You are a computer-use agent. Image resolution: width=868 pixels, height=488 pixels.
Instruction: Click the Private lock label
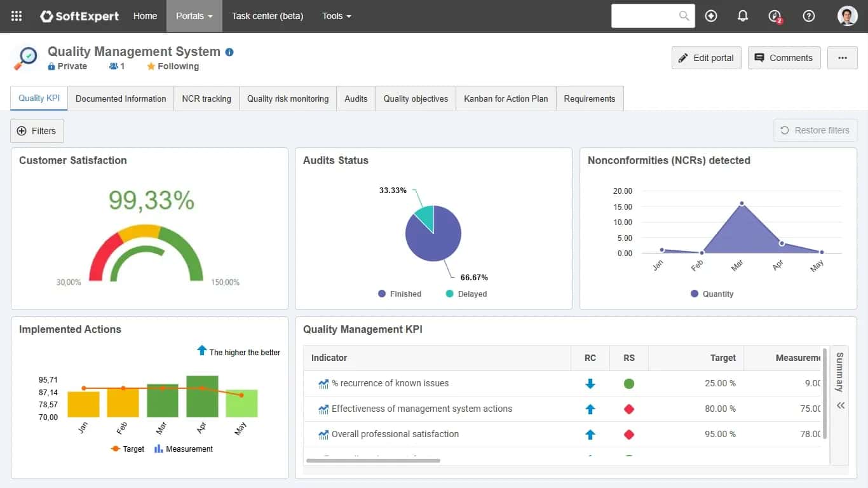point(67,66)
